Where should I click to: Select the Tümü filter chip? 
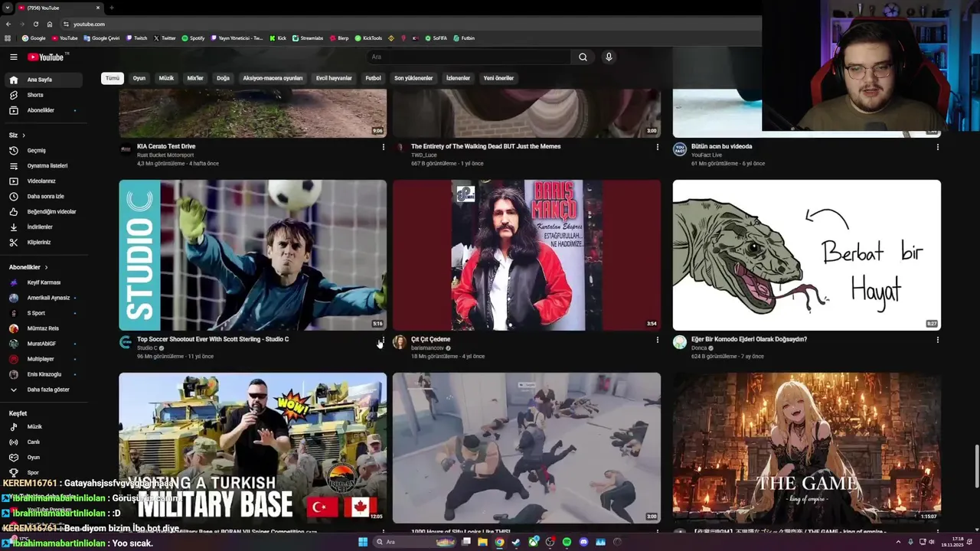click(x=113, y=78)
